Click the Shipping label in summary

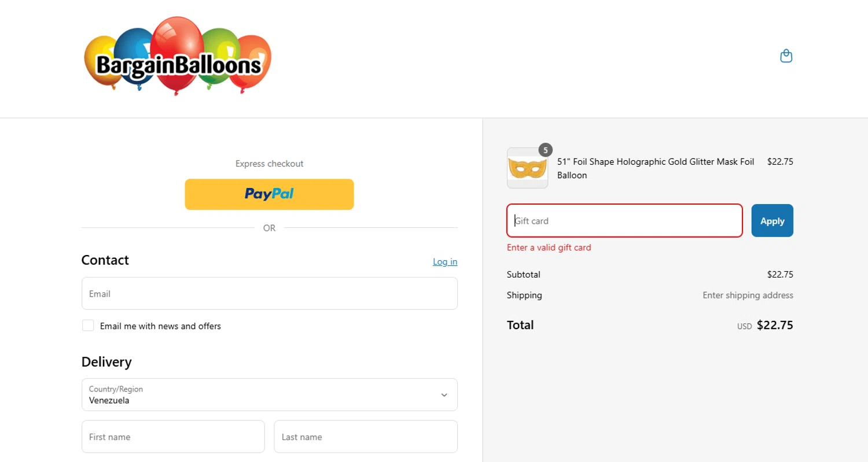click(x=524, y=295)
